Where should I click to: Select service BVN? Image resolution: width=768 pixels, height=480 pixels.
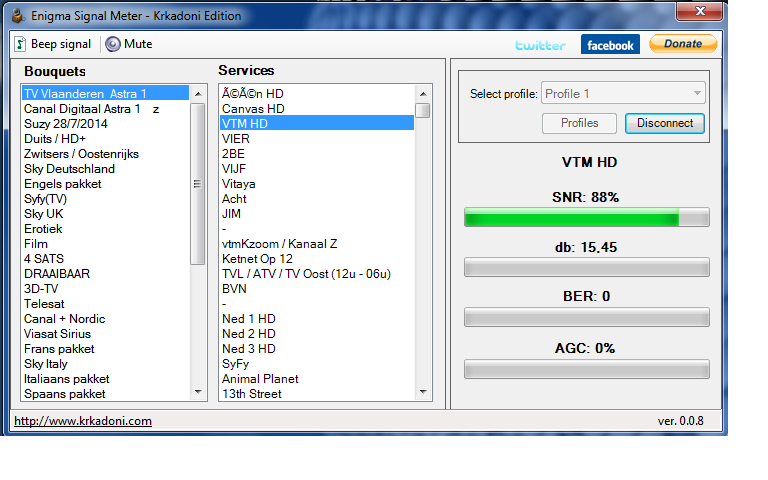click(317, 289)
